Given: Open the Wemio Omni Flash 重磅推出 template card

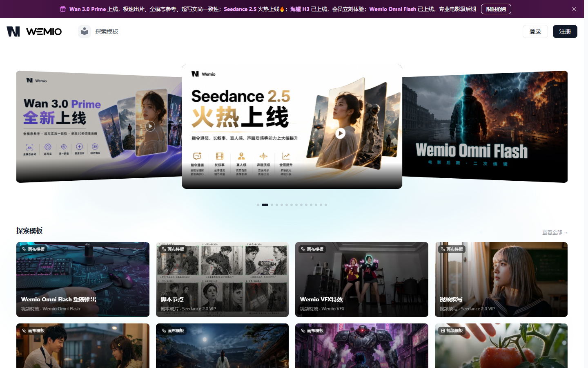Looking at the screenshot, I should tap(83, 279).
